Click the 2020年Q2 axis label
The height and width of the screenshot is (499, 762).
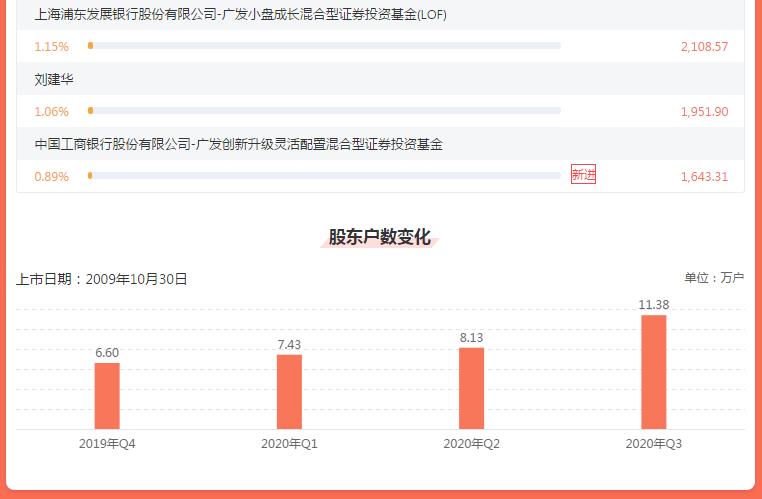tap(471, 443)
